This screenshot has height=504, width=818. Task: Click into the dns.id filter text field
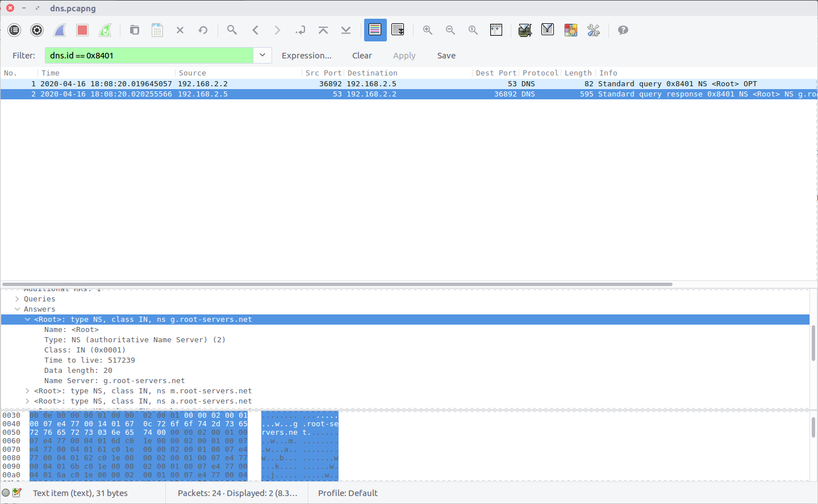click(x=149, y=56)
